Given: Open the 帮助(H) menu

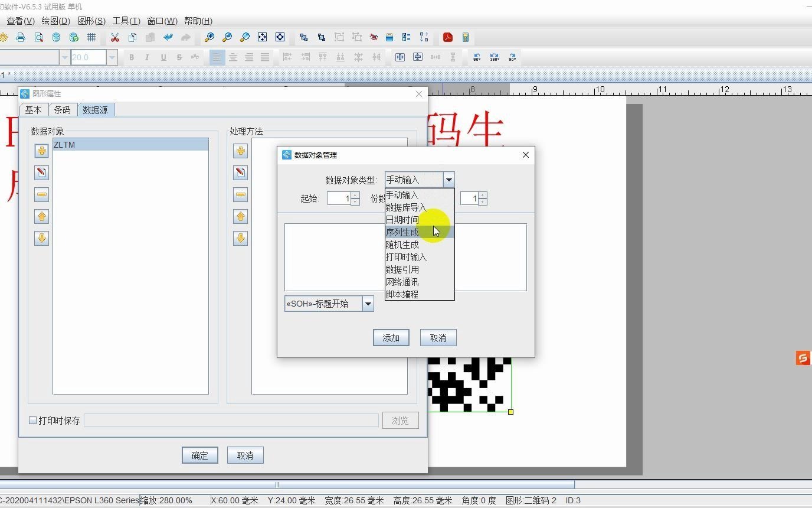Looking at the screenshot, I should click(x=198, y=21).
